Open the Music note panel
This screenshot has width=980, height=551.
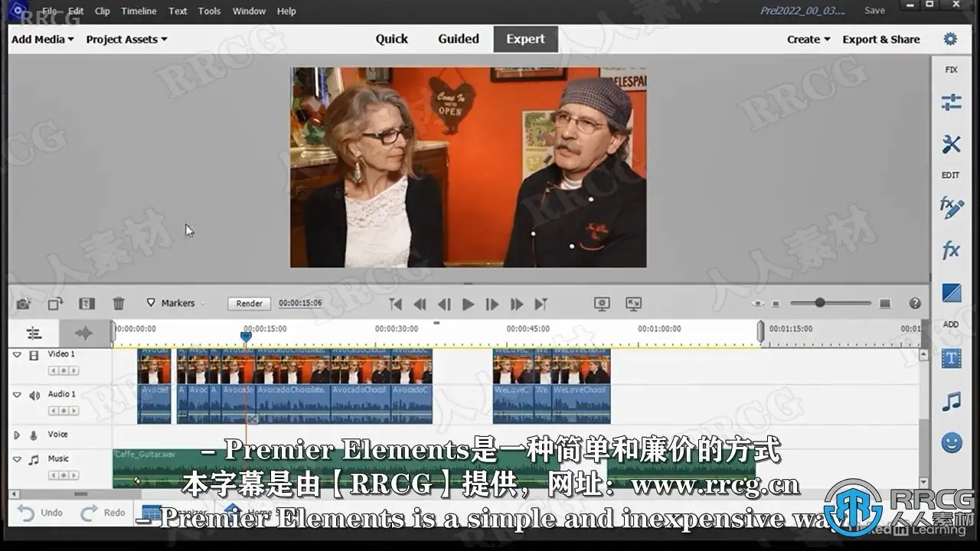pos(951,401)
